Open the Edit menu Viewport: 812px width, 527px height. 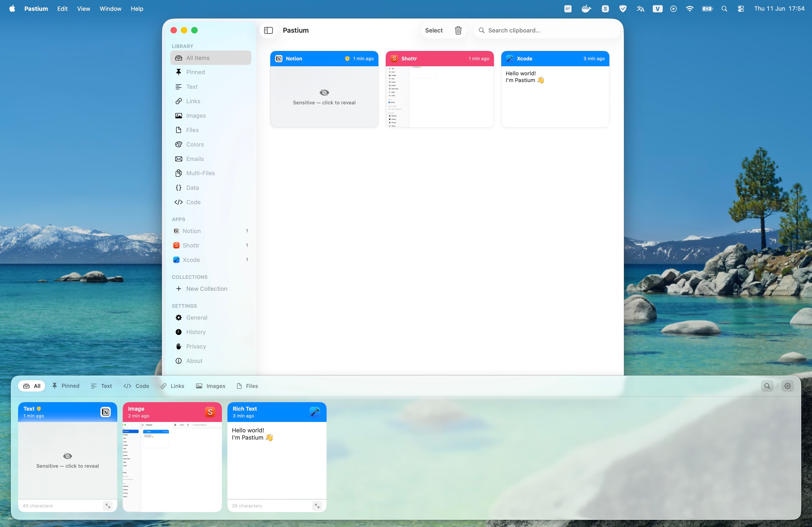[x=62, y=9]
